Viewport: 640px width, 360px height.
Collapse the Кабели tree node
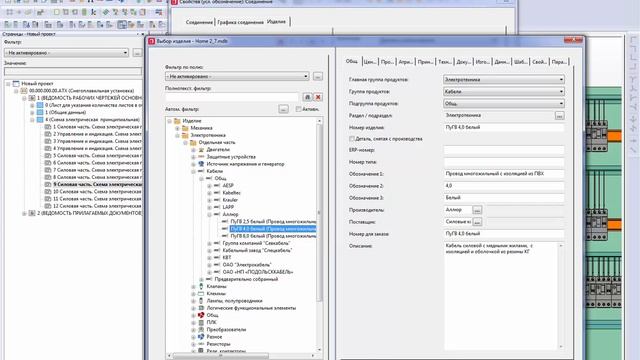click(193, 171)
